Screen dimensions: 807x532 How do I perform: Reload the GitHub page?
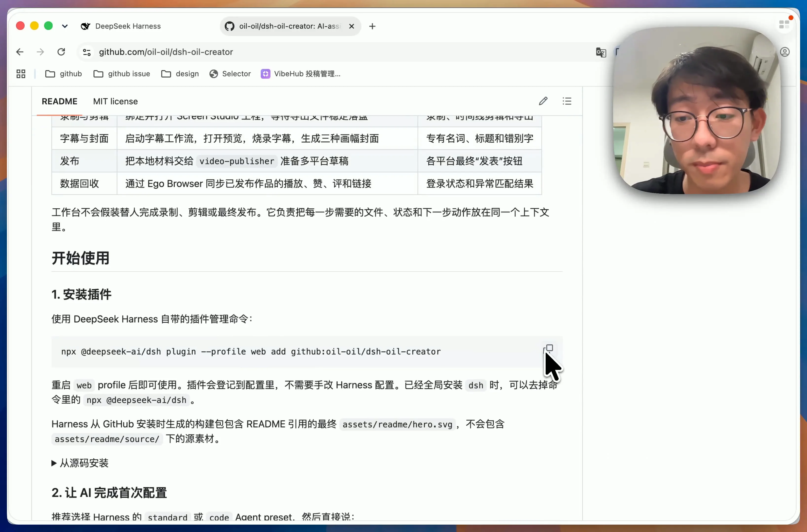61,52
